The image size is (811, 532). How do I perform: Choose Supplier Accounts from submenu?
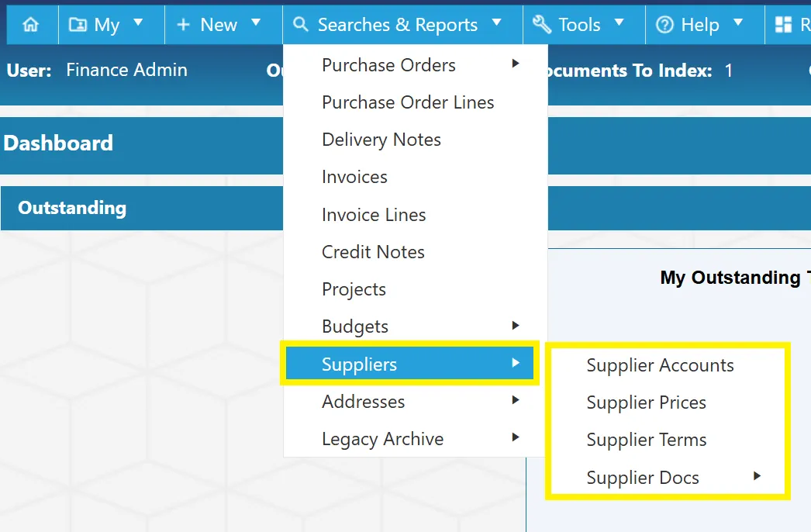668,365
